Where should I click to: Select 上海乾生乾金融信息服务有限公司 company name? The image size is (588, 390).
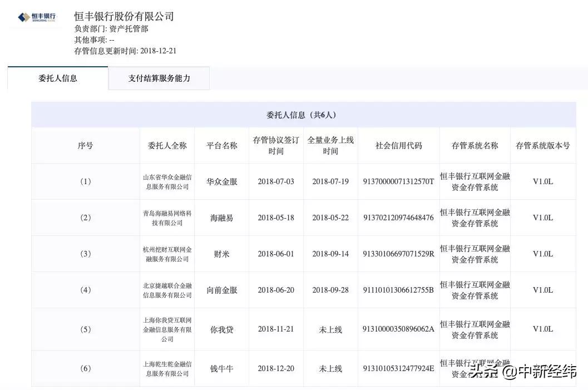click(x=167, y=369)
